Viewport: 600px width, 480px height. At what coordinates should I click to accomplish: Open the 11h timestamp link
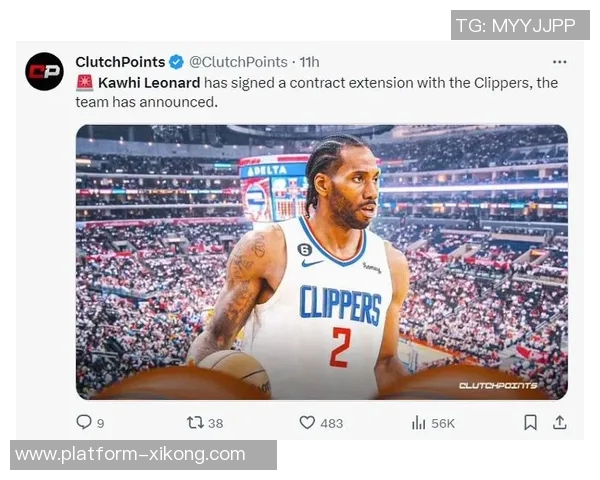tap(309, 62)
